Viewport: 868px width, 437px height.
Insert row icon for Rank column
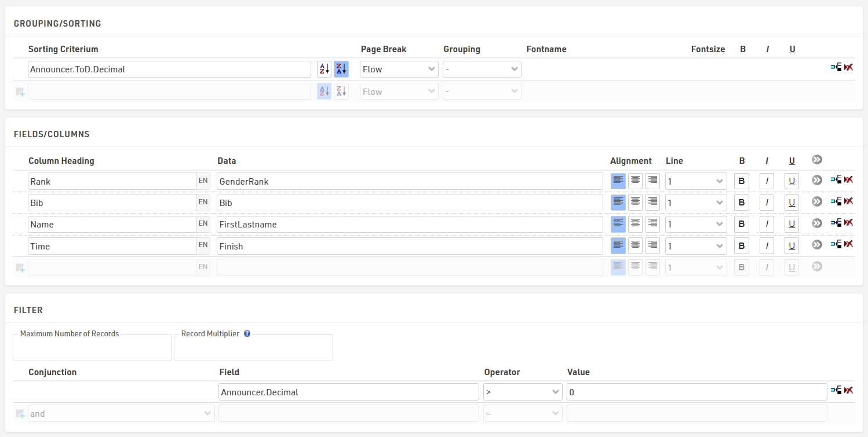coord(836,180)
